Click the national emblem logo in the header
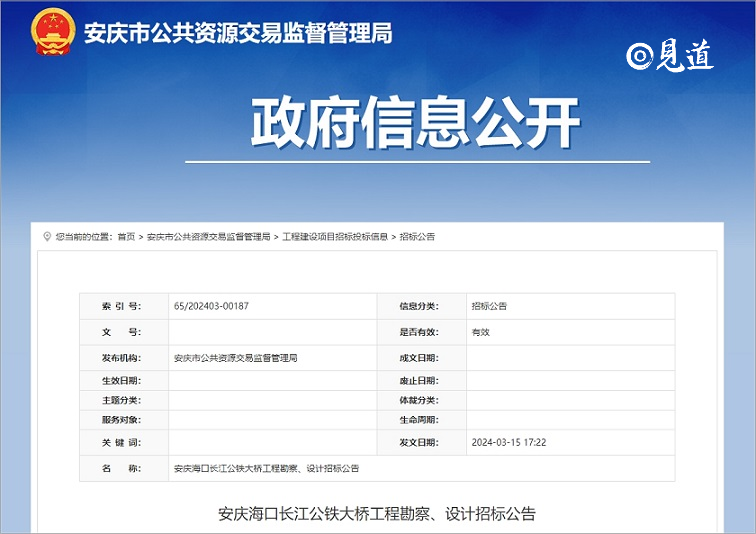Viewport: 756px width, 534px height. pos(52,32)
